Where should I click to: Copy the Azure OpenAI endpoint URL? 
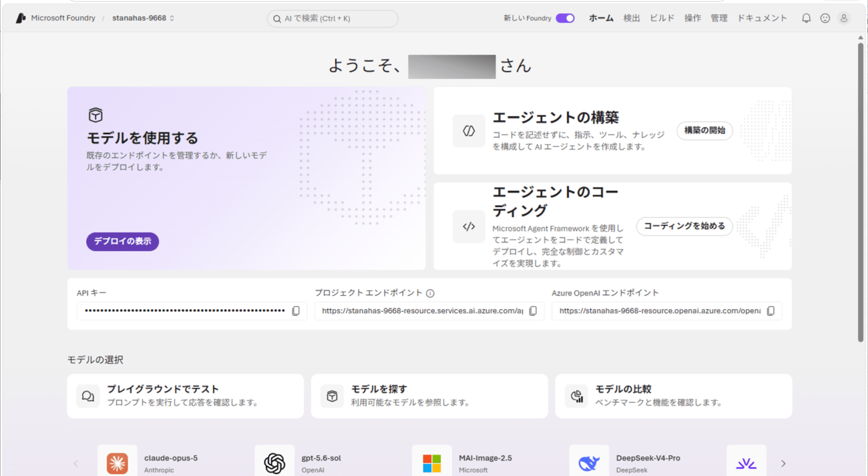(x=771, y=311)
